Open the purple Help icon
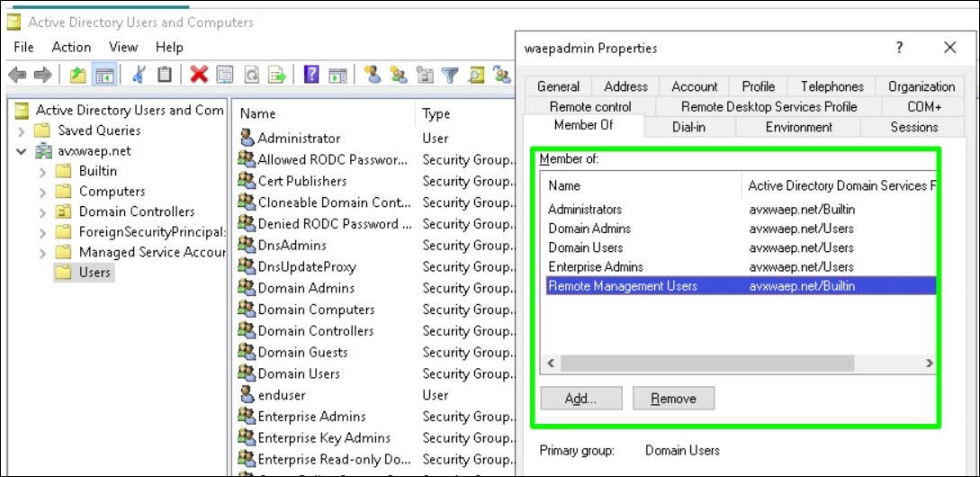This screenshot has width=980, height=477. click(x=311, y=76)
